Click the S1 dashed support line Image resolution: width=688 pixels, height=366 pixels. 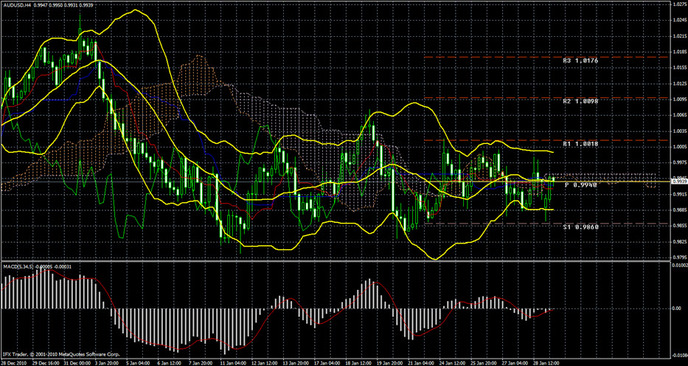(x=546, y=223)
